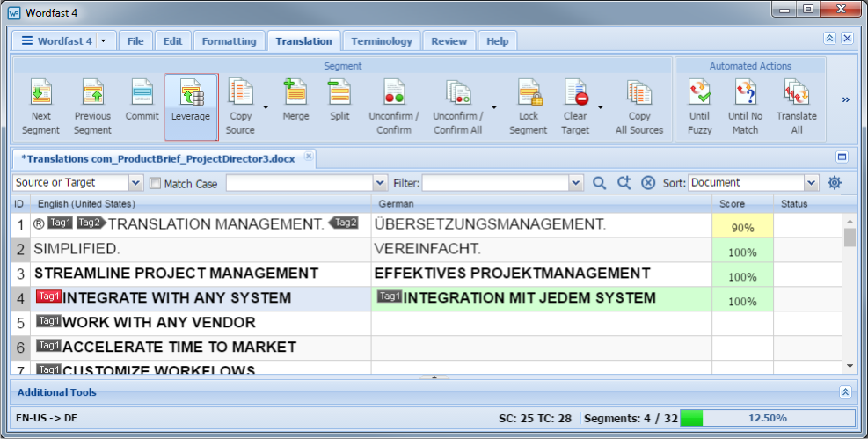The height and width of the screenshot is (439, 868).
Task: Clear Target text
Action: [x=576, y=106]
